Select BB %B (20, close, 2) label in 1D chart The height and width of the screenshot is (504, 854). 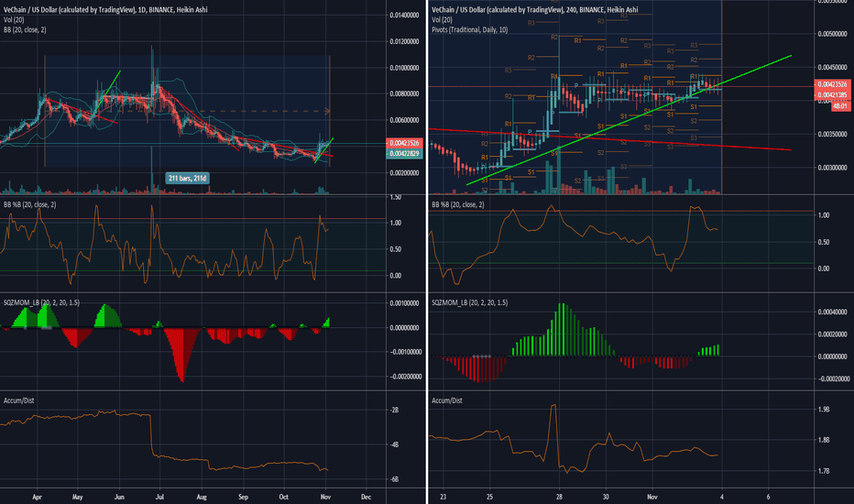point(30,204)
